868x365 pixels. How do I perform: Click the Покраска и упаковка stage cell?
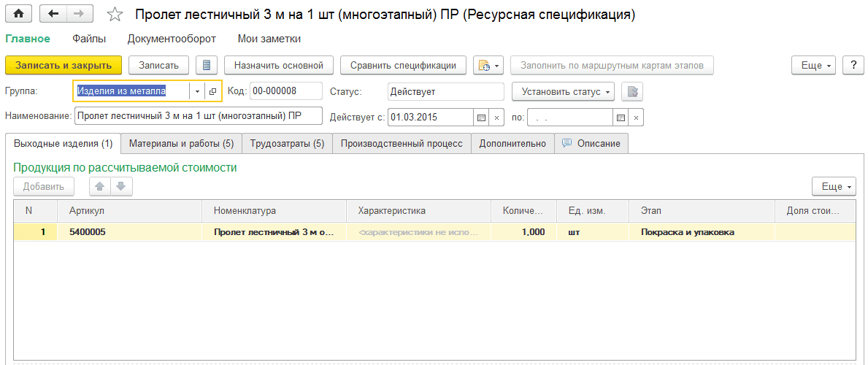pos(702,233)
